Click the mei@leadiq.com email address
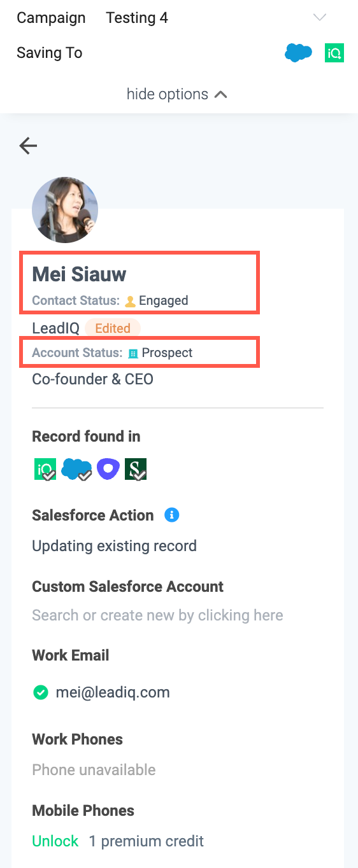The width and height of the screenshot is (358, 868). 112,692
